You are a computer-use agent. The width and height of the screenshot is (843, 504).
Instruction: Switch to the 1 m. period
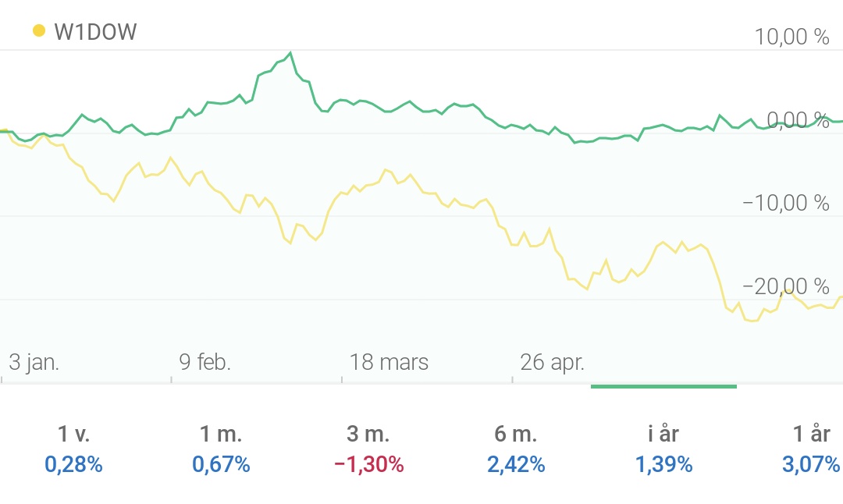point(221,434)
